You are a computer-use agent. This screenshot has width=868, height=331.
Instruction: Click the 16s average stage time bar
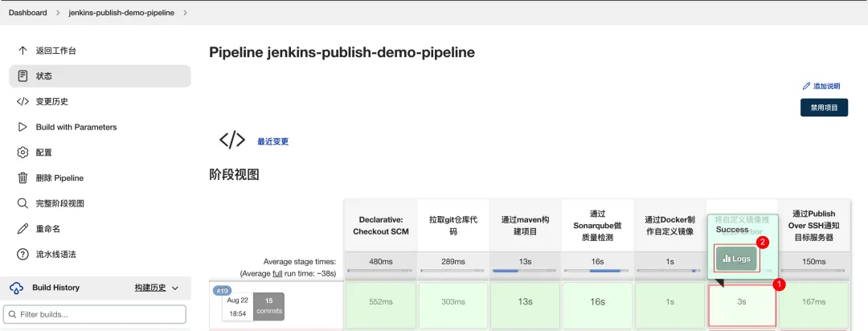[597, 271]
